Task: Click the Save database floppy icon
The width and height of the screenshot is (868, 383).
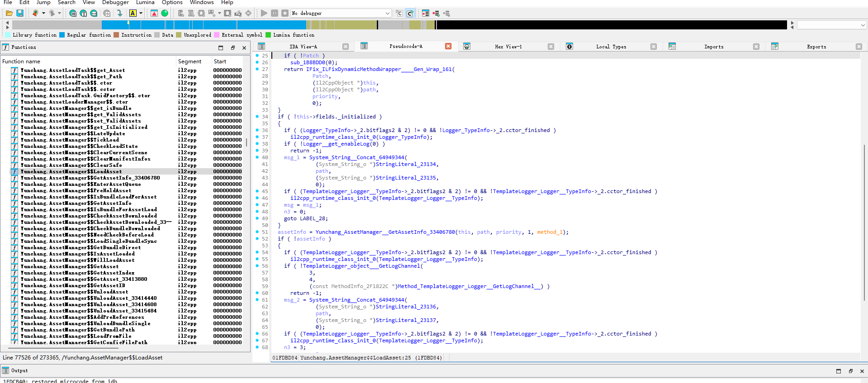Action: pos(20,13)
